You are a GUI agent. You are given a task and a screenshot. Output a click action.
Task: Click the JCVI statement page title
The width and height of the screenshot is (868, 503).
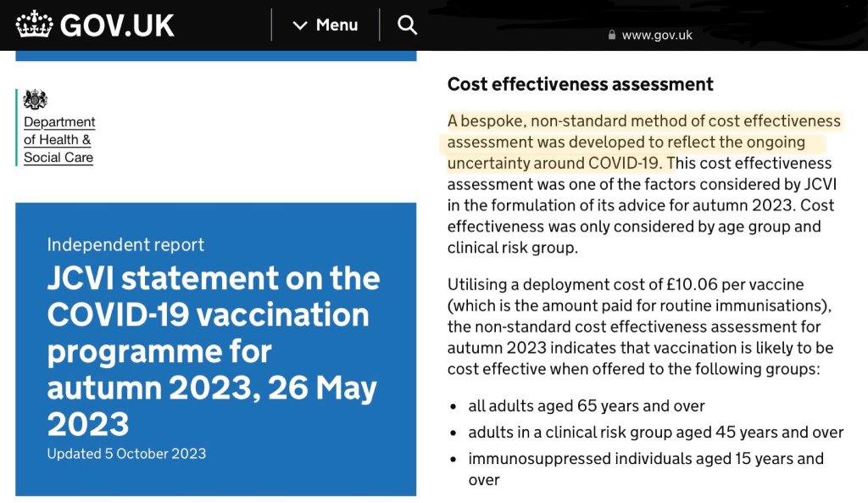(x=214, y=350)
